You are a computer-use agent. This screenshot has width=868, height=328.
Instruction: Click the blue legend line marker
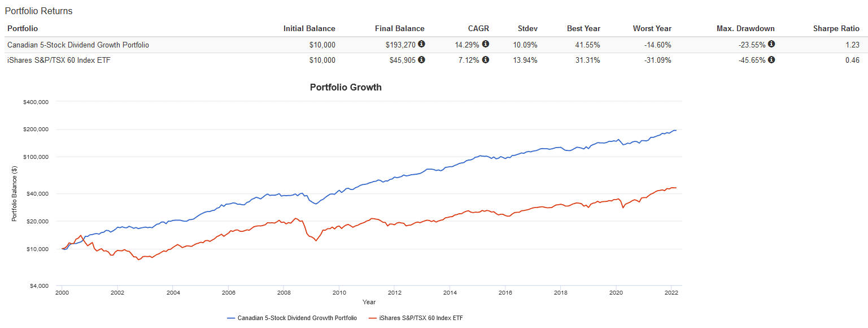click(x=231, y=318)
